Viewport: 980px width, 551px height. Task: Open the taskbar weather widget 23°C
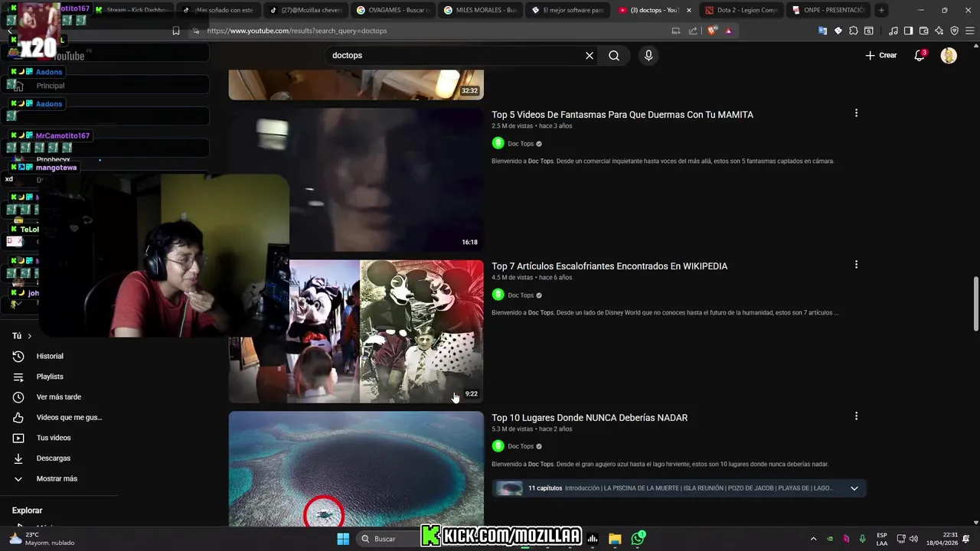[42, 539]
